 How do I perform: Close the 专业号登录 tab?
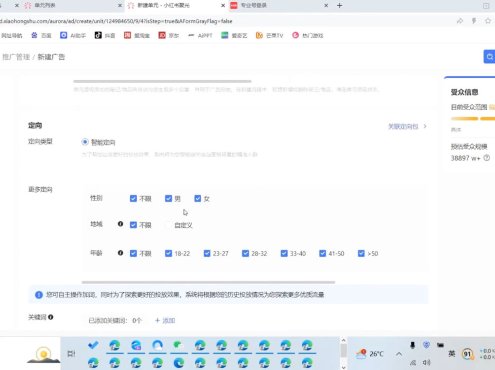(326, 5)
